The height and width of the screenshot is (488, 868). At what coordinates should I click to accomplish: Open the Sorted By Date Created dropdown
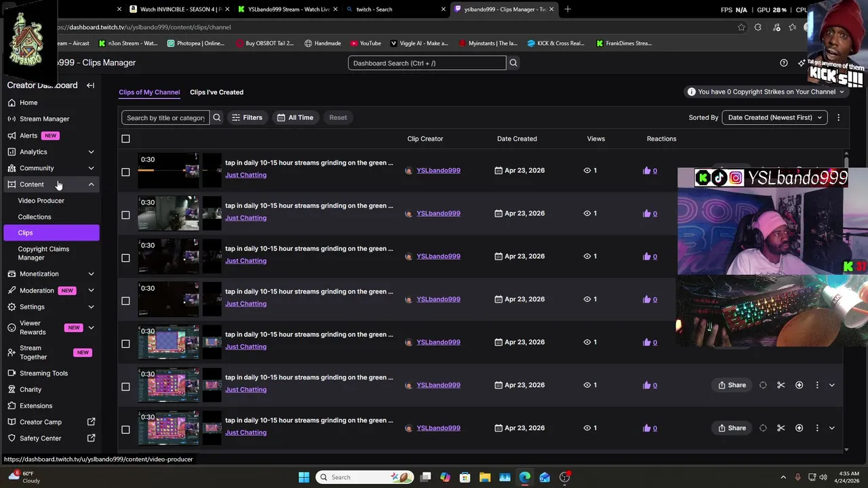pos(774,117)
